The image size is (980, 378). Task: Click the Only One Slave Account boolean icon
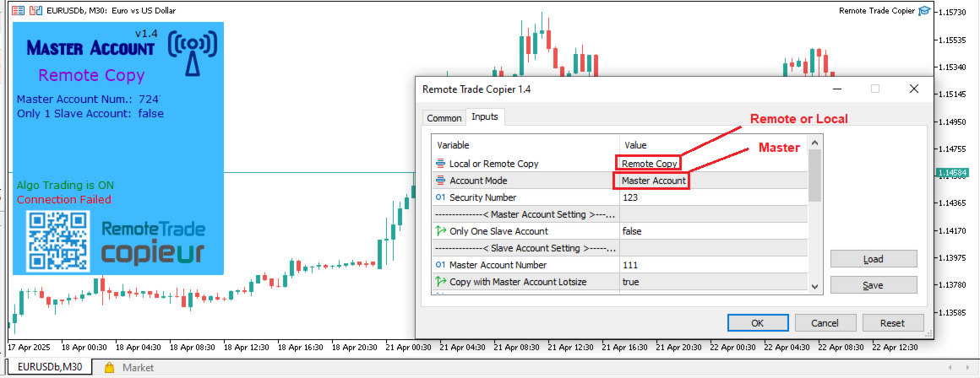point(441,231)
